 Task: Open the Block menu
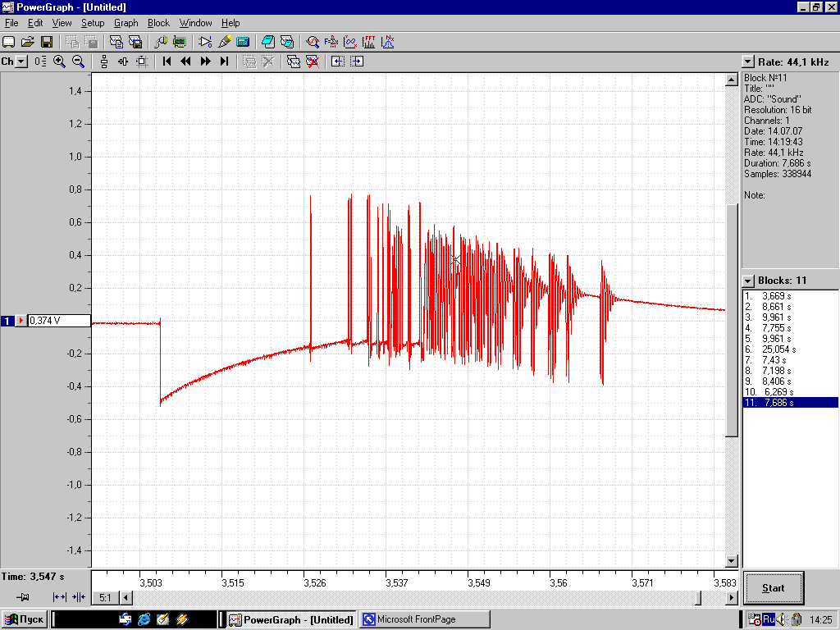click(158, 23)
